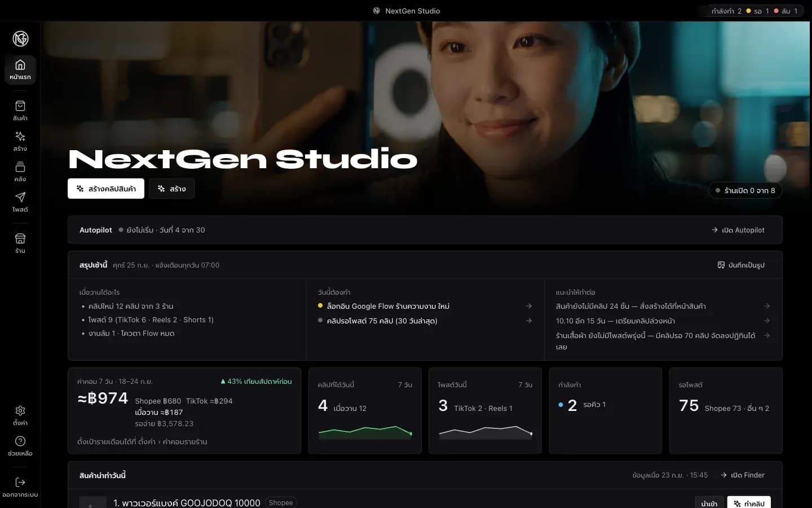Click the เปิด Finder link
Screen dimensions: 812x508
coord(743,475)
